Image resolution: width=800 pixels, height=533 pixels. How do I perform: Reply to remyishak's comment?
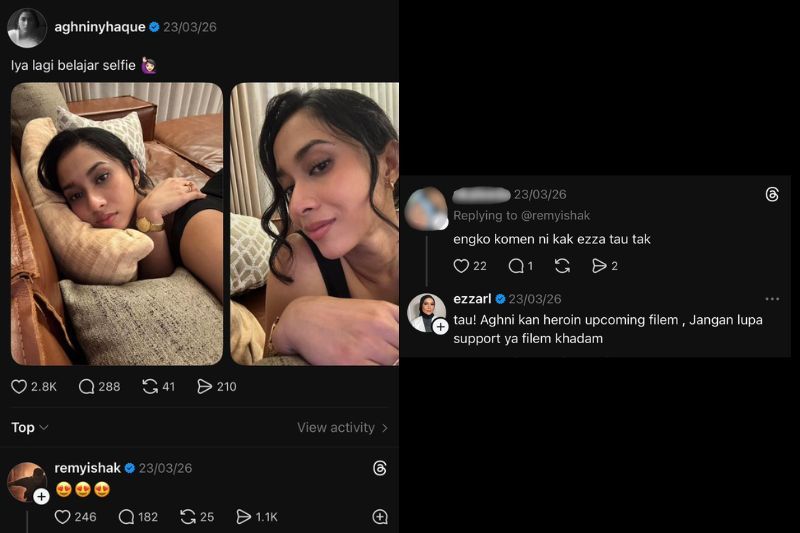pyautogui.click(x=126, y=517)
